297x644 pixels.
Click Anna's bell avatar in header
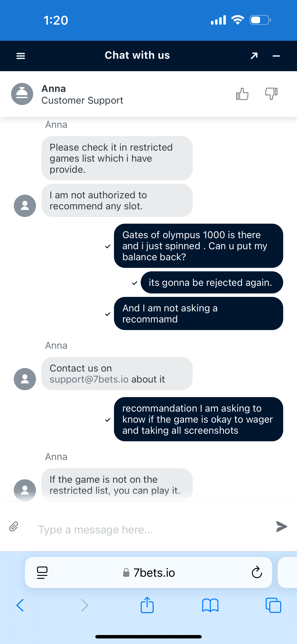(22, 94)
